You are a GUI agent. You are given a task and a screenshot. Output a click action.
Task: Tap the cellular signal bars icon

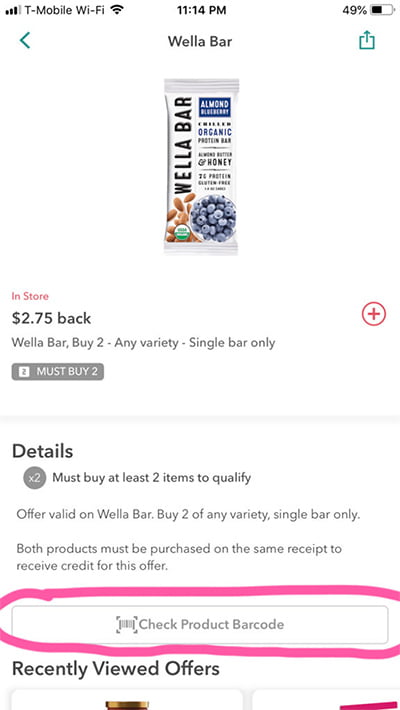coord(11,10)
